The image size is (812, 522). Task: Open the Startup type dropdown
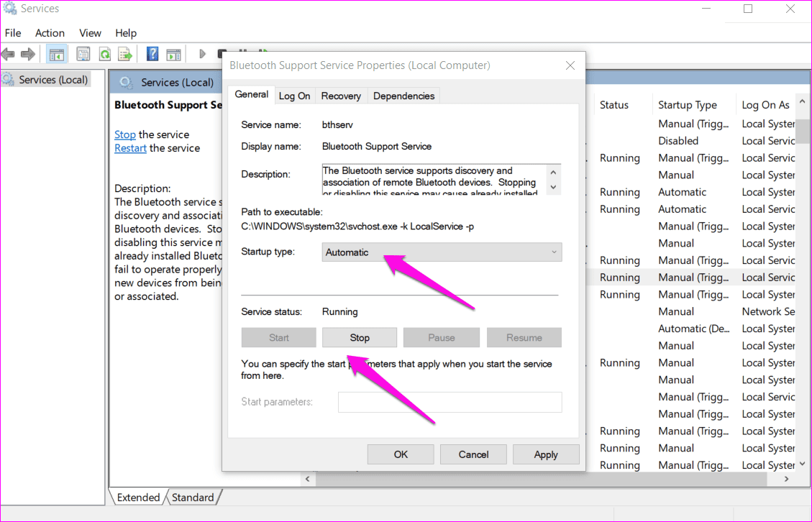tap(442, 252)
